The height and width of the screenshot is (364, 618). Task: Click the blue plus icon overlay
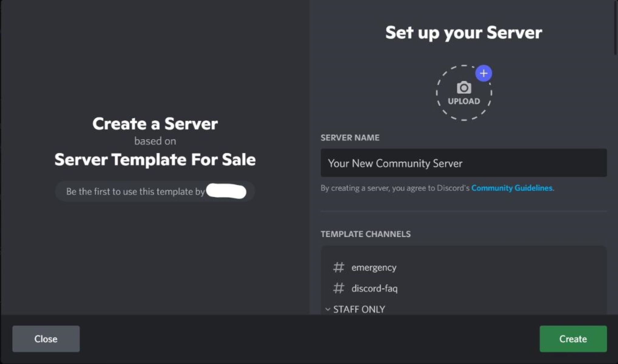click(484, 73)
